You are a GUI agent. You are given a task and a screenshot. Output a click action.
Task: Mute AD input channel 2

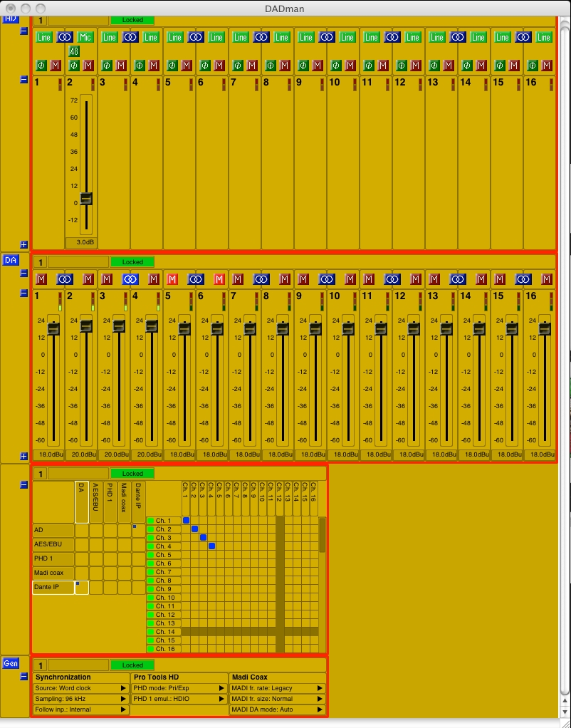point(88,66)
